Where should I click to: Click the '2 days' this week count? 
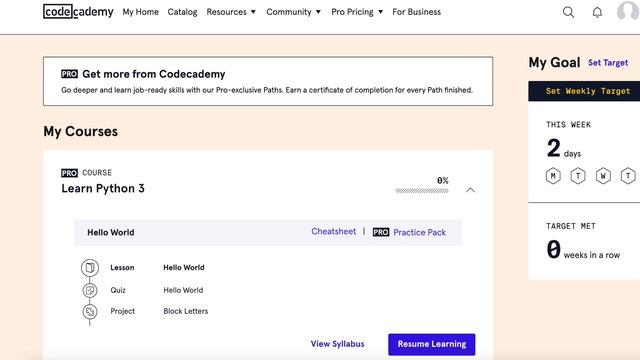point(563,149)
